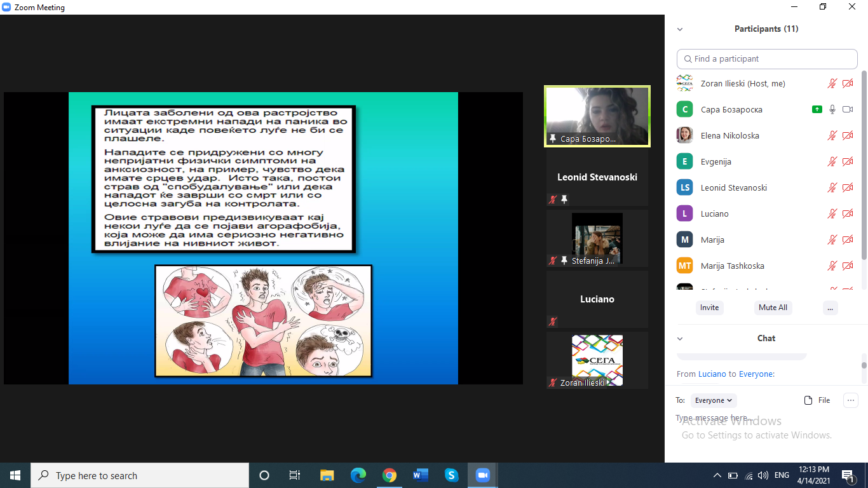Click the LS avatar of Leonid Stevanoski
The height and width of the screenshot is (488, 868).
click(x=684, y=187)
